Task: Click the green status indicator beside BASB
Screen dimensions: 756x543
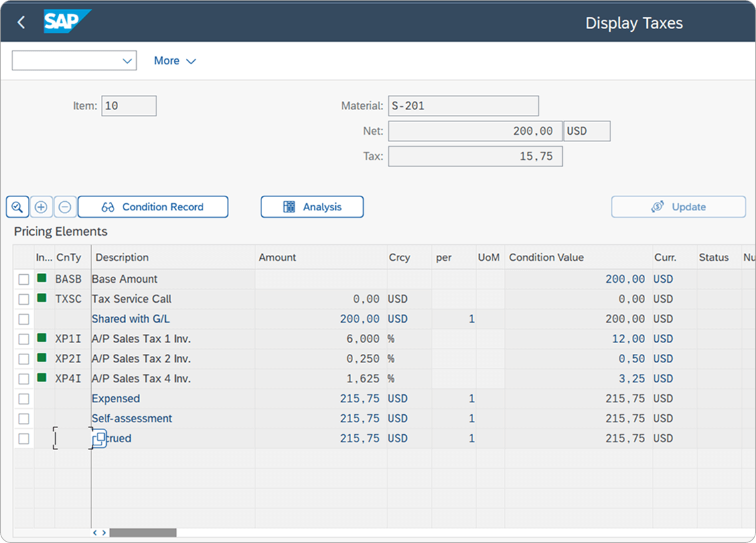Action: tap(42, 279)
